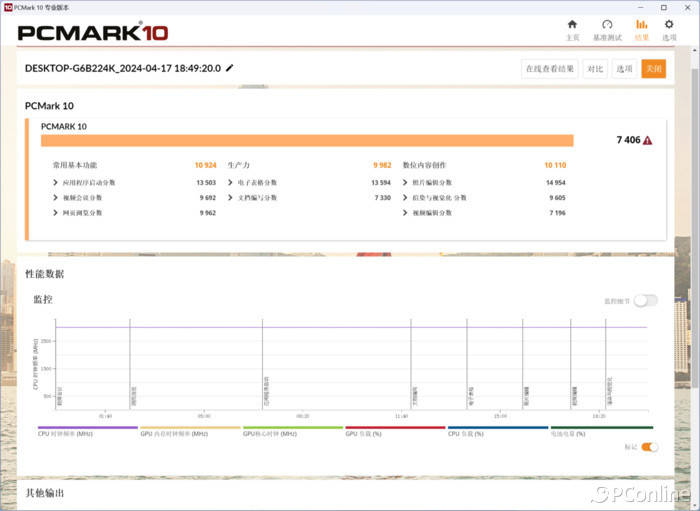Click the 在线查看结果 button
The image size is (700, 511).
pos(550,69)
